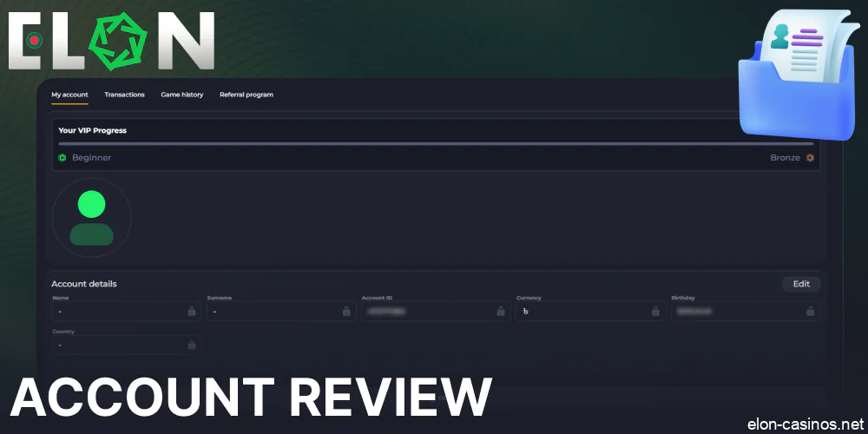Click the 'Bronze' level label
The height and width of the screenshot is (434, 868).
tap(785, 158)
